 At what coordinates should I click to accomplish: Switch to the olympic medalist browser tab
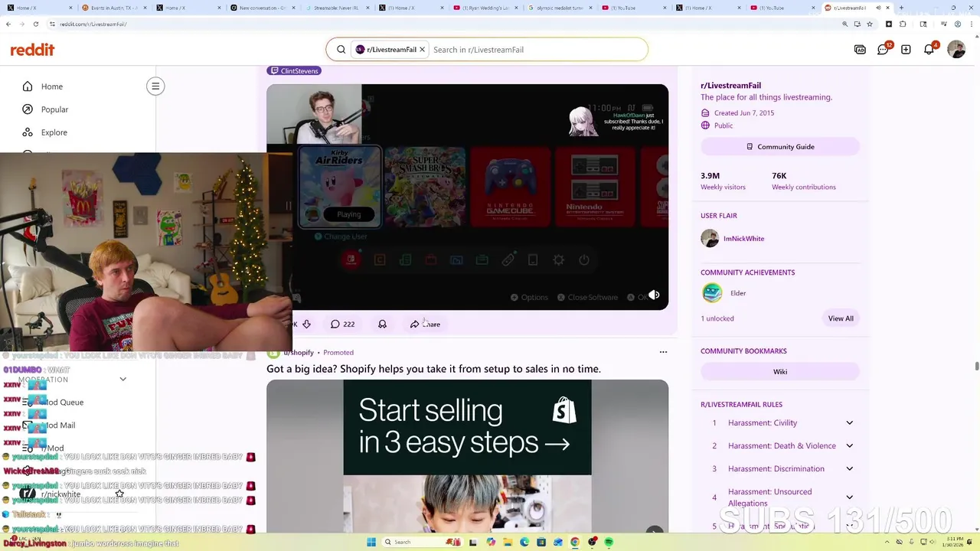point(560,8)
